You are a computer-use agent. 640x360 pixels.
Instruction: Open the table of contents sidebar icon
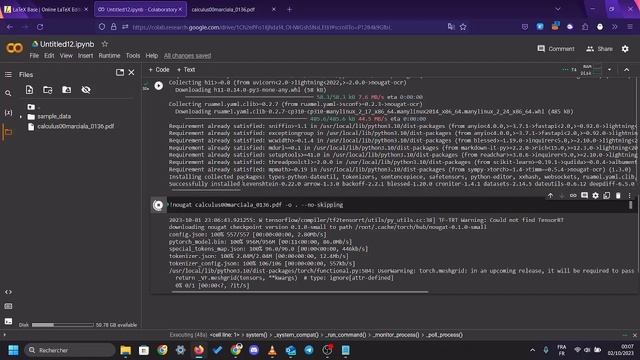(8, 75)
